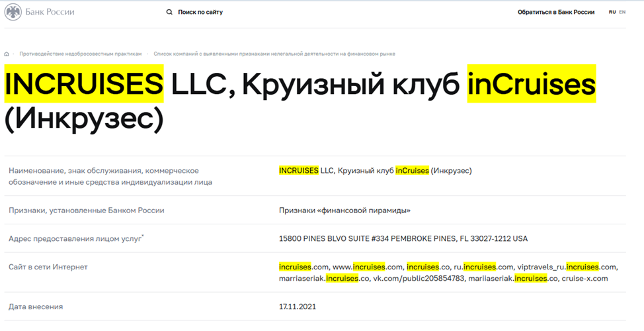Screen dimensions: 644x331
Task: Open Обратиться в Банк России link
Action: pos(556,13)
